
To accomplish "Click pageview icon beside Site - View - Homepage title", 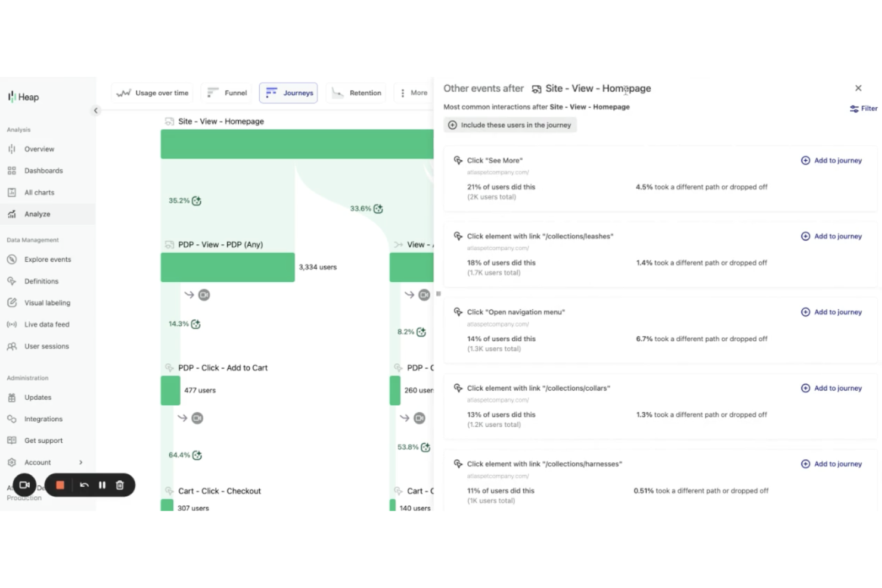I will coord(536,89).
